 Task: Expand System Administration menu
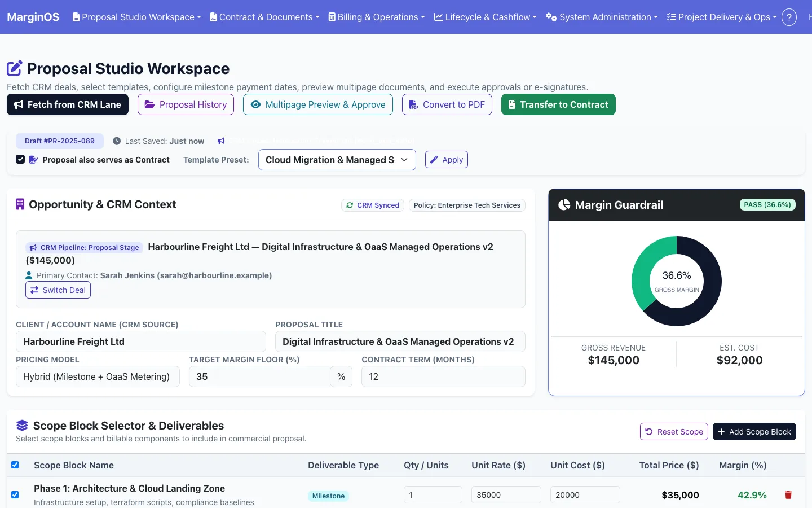[x=602, y=17]
